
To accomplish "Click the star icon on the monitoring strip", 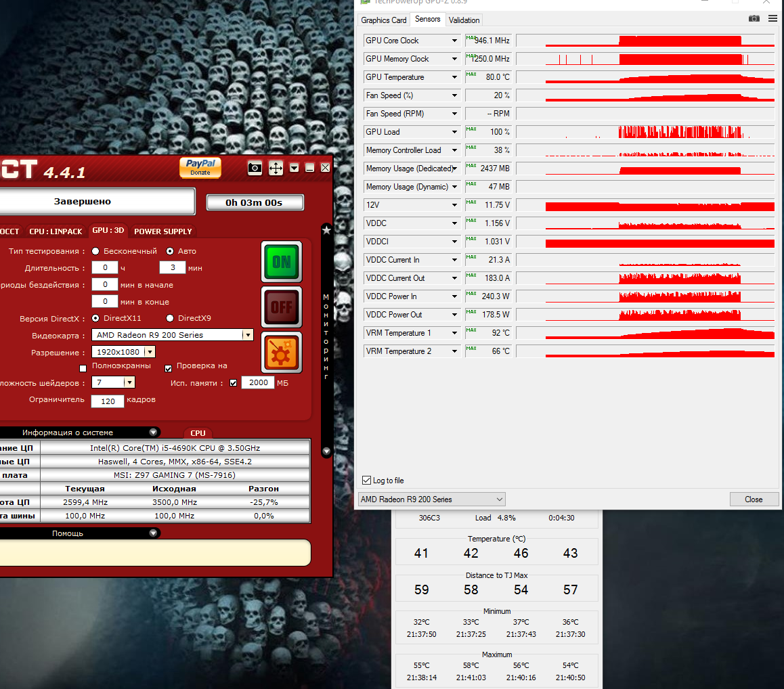I will (x=326, y=230).
